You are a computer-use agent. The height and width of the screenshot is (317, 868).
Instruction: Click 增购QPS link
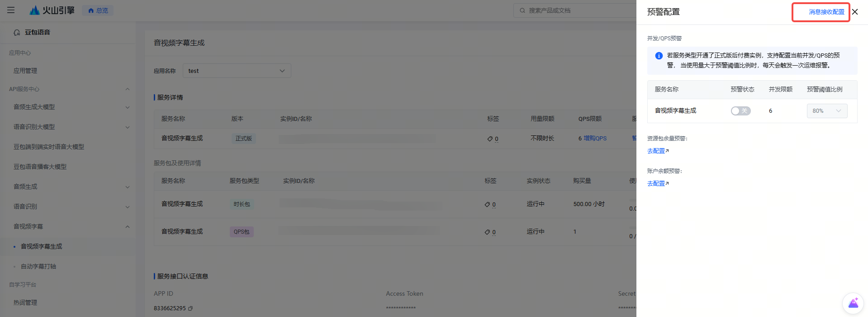click(x=595, y=138)
